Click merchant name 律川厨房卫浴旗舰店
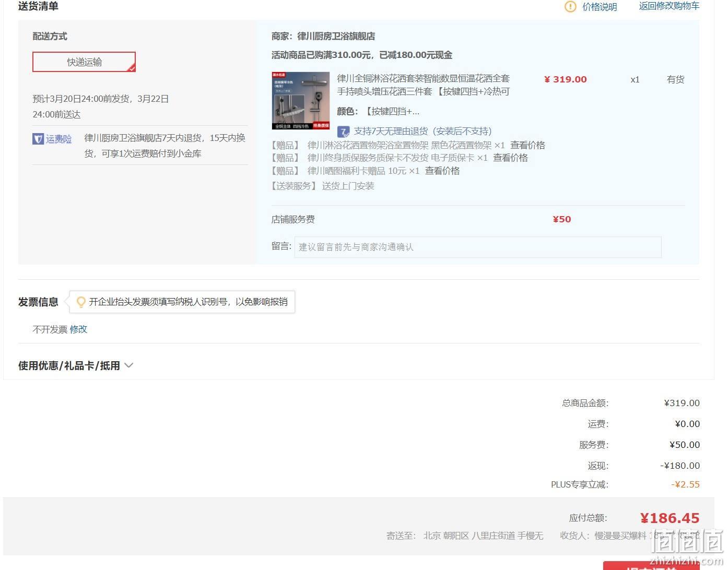Screen dimensions: 728x570 coord(336,36)
